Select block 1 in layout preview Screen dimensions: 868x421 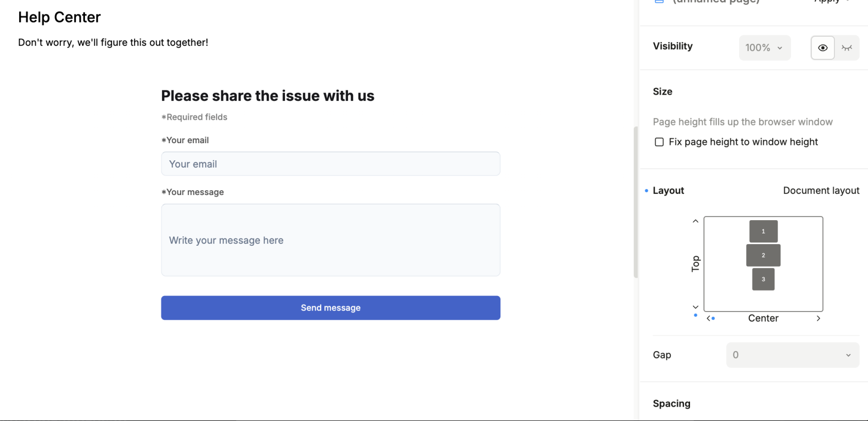click(763, 231)
